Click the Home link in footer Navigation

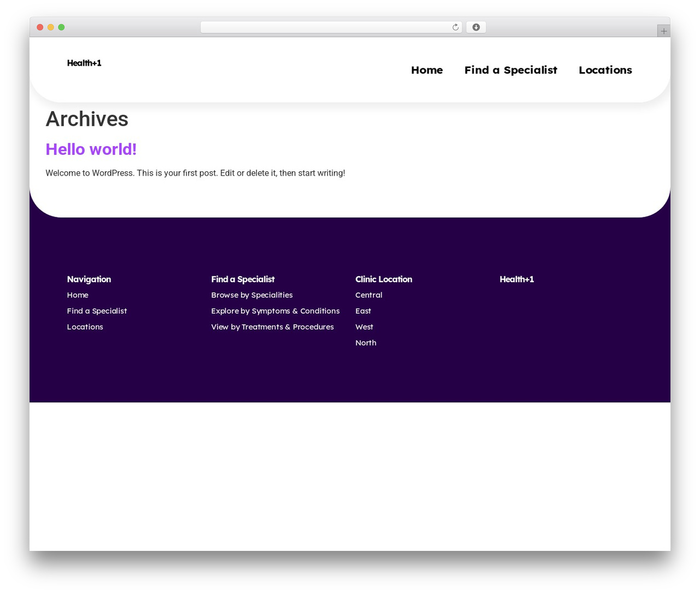[x=78, y=295]
